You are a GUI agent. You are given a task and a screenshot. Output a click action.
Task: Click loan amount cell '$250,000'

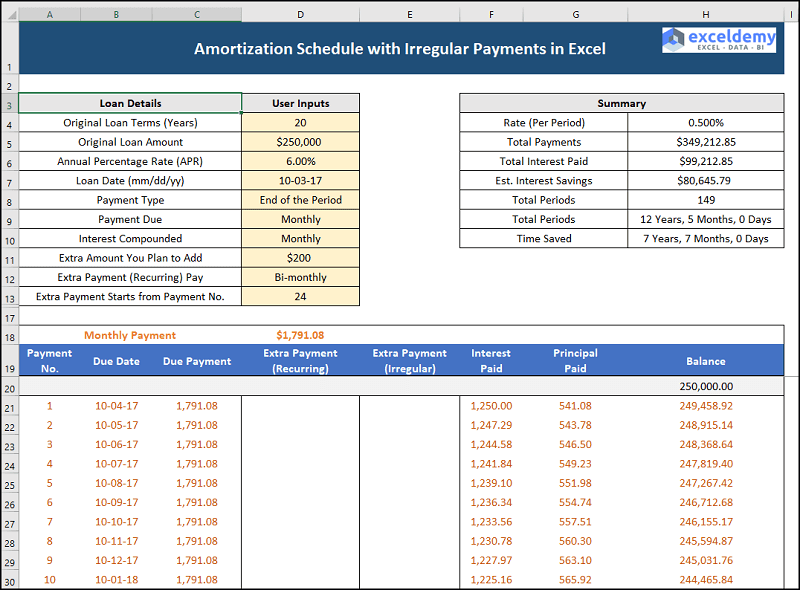click(301, 142)
